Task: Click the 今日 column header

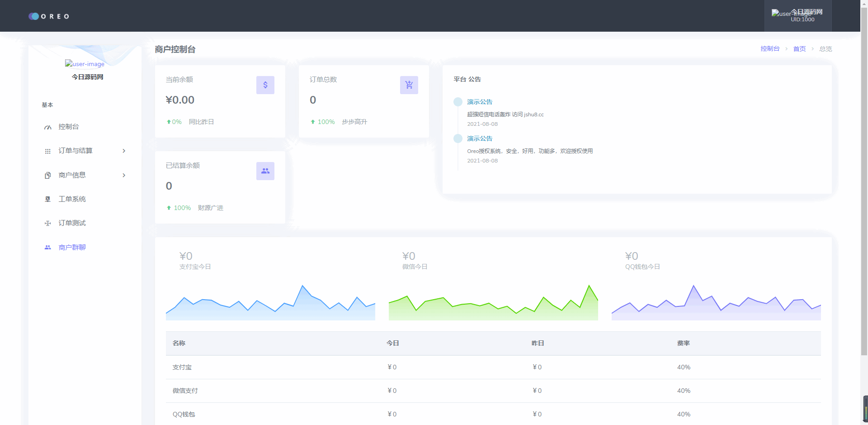Action: click(392, 343)
